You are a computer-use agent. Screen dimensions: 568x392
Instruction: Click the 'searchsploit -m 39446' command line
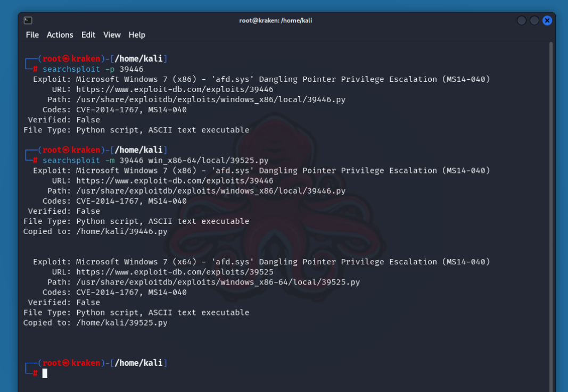click(155, 160)
